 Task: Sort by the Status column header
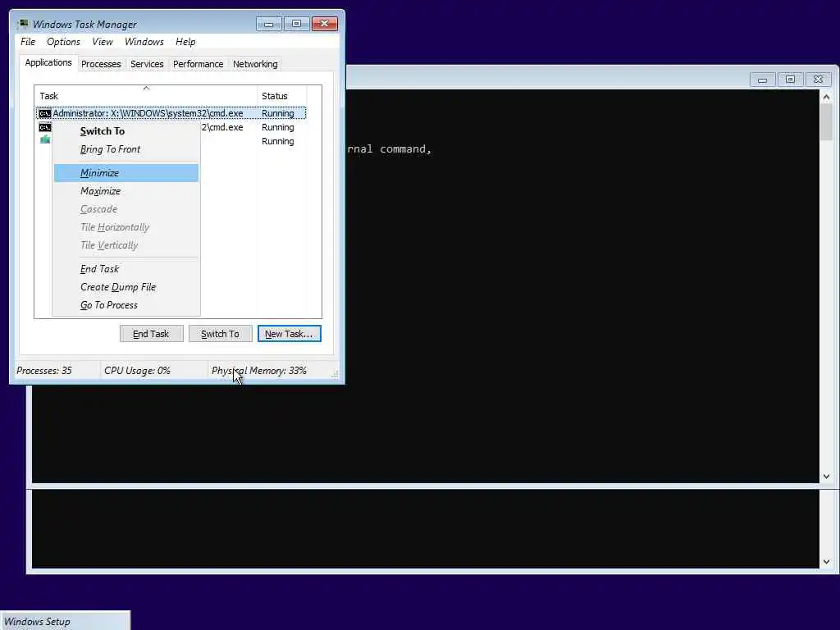point(282,96)
